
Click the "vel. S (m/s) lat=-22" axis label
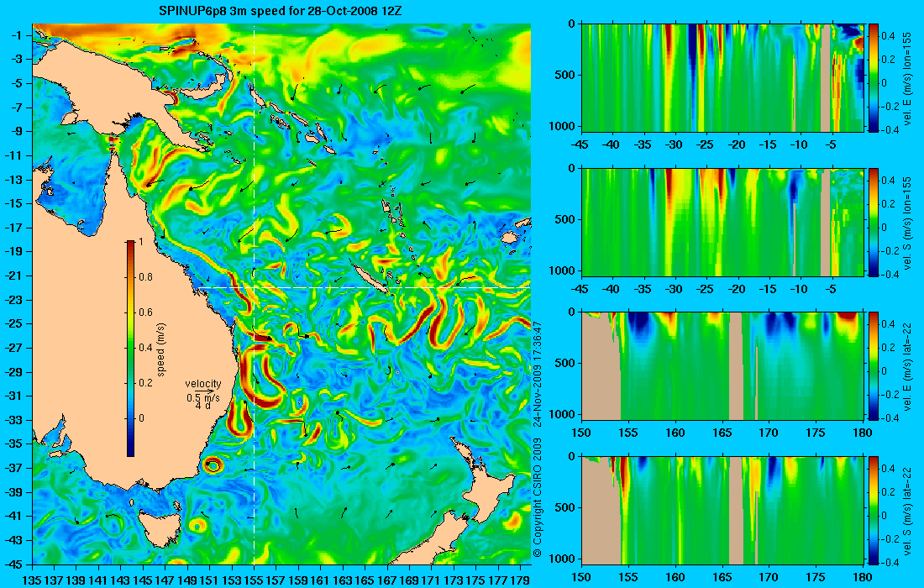pos(907,511)
